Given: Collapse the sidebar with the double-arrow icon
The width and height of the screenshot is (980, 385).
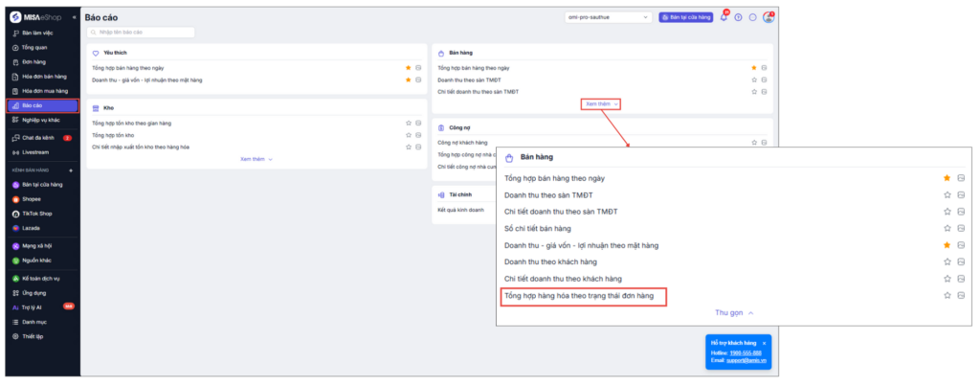Looking at the screenshot, I should click(x=75, y=17).
